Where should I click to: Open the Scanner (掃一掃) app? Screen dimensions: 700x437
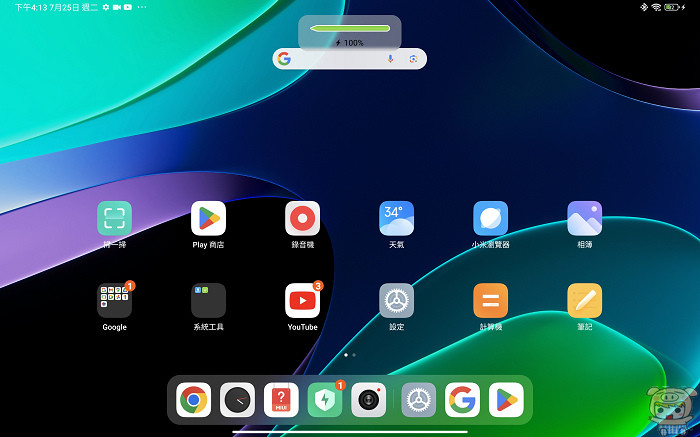point(114,218)
